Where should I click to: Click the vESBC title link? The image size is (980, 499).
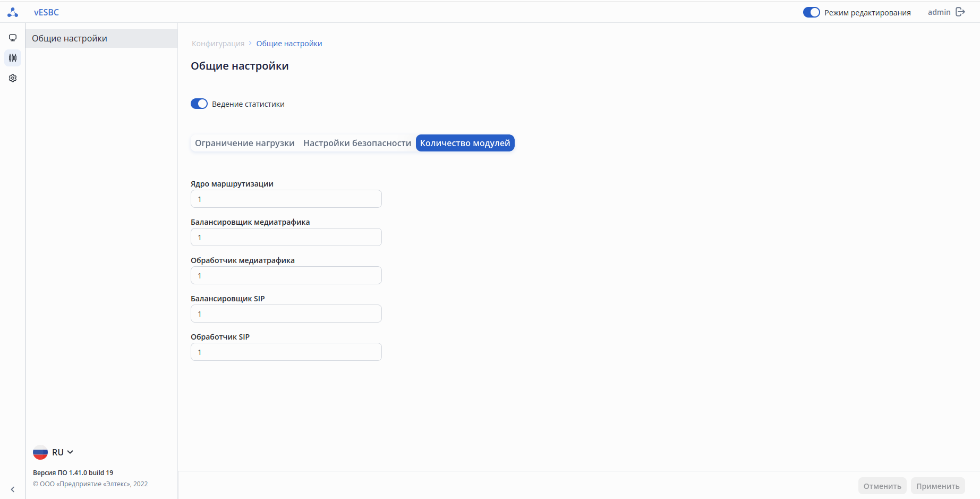(47, 12)
